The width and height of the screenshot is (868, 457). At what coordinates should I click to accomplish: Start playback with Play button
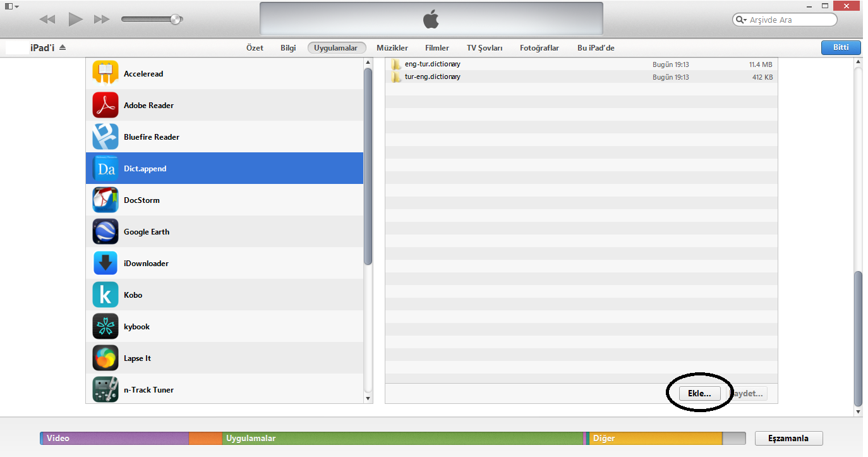[x=76, y=20]
